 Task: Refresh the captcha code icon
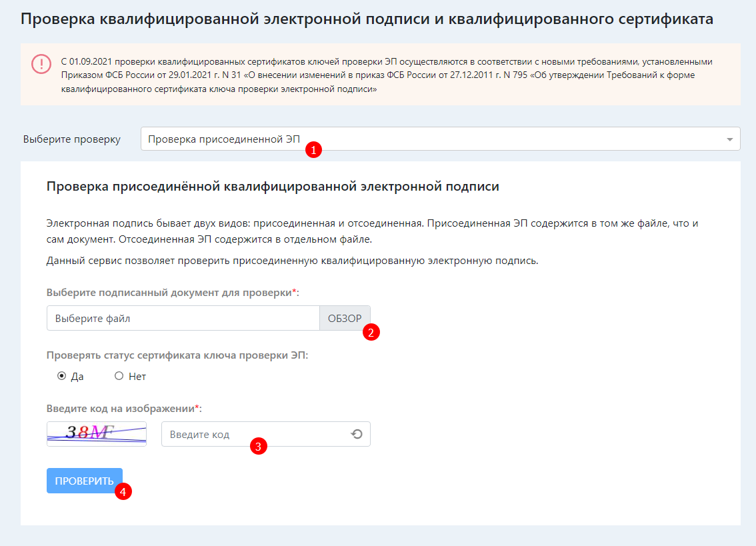click(356, 434)
